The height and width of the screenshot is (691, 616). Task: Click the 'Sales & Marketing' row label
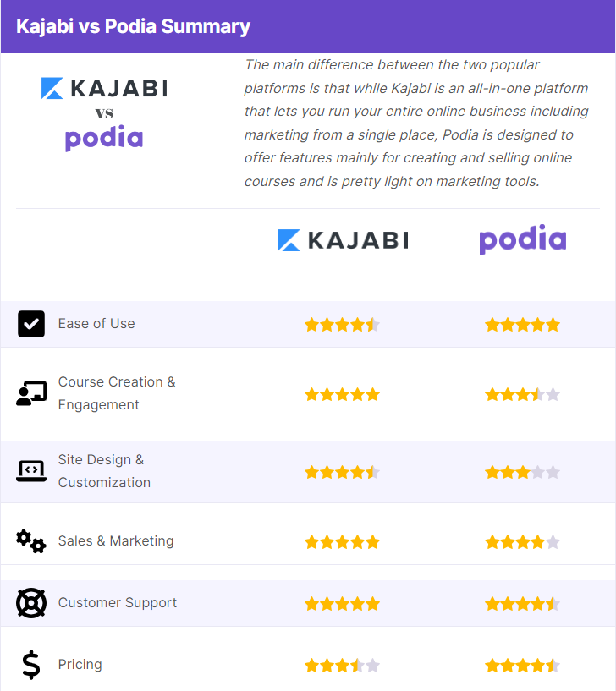[x=116, y=540]
